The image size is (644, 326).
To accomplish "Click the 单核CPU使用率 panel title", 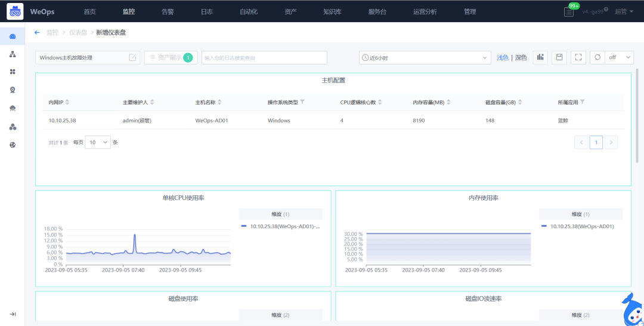I will coord(183,198).
